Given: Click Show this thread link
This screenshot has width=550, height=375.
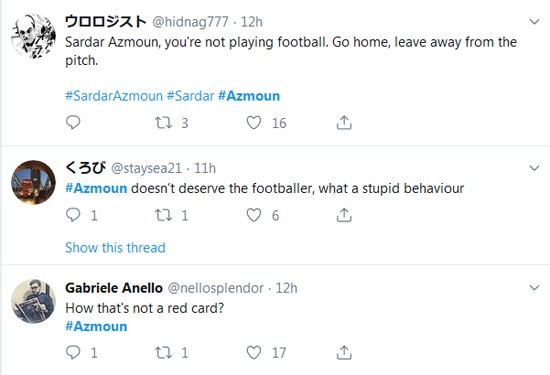Looking at the screenshot, I should pyautogui.click(x=115, y=248).
